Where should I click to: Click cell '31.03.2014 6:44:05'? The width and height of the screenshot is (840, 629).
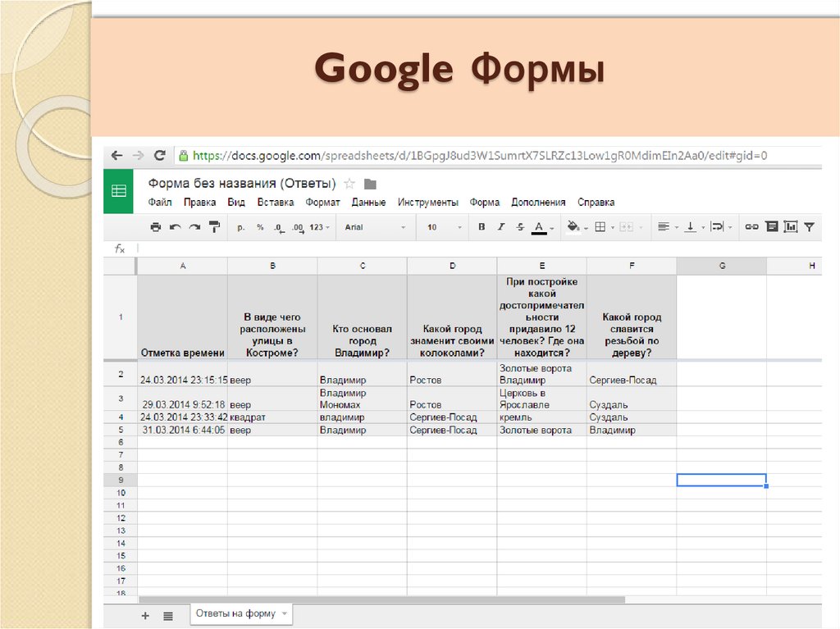click(182, 430)
